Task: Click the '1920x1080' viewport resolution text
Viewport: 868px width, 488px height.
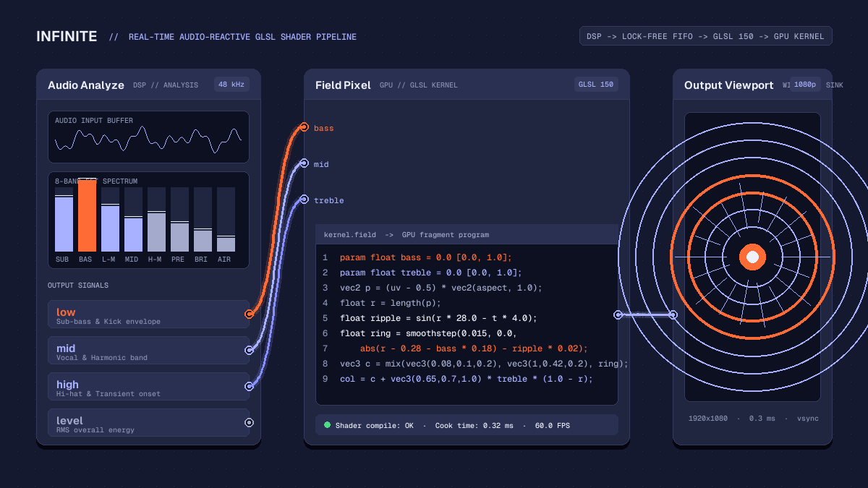Action: pyautogui.click(x=708, y=419)
